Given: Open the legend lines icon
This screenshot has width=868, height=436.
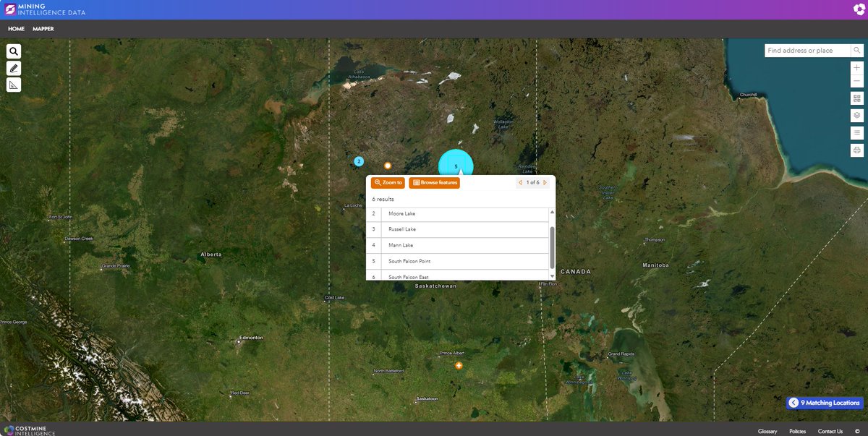Looking at the screenshot, I should click(857, 133).
